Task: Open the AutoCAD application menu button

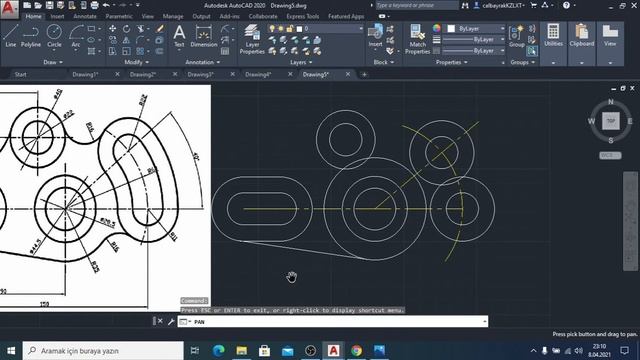Action: (x=9, y=9)
